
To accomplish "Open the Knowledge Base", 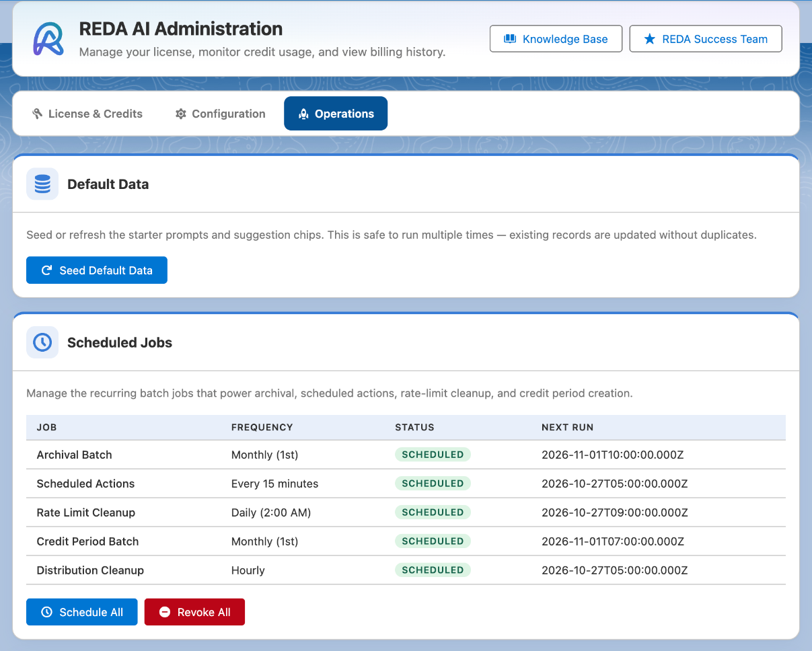I will tap(556, 39).
